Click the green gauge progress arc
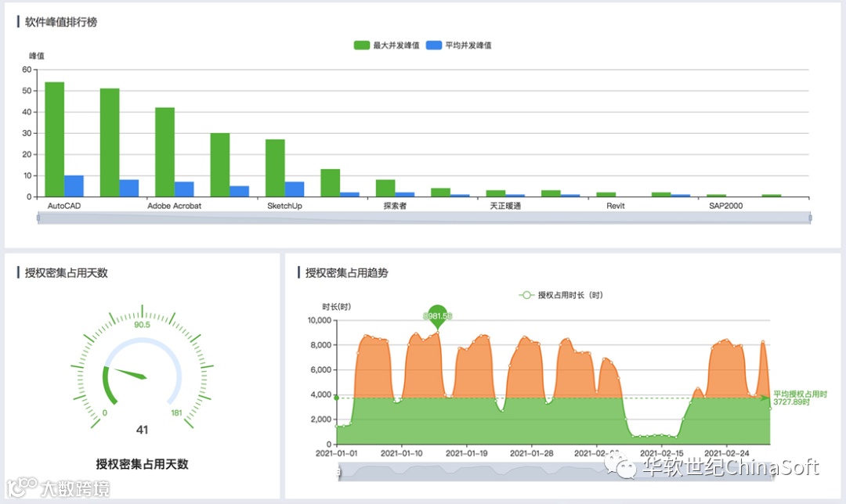The image size is (846, 504). coord(108,385)
